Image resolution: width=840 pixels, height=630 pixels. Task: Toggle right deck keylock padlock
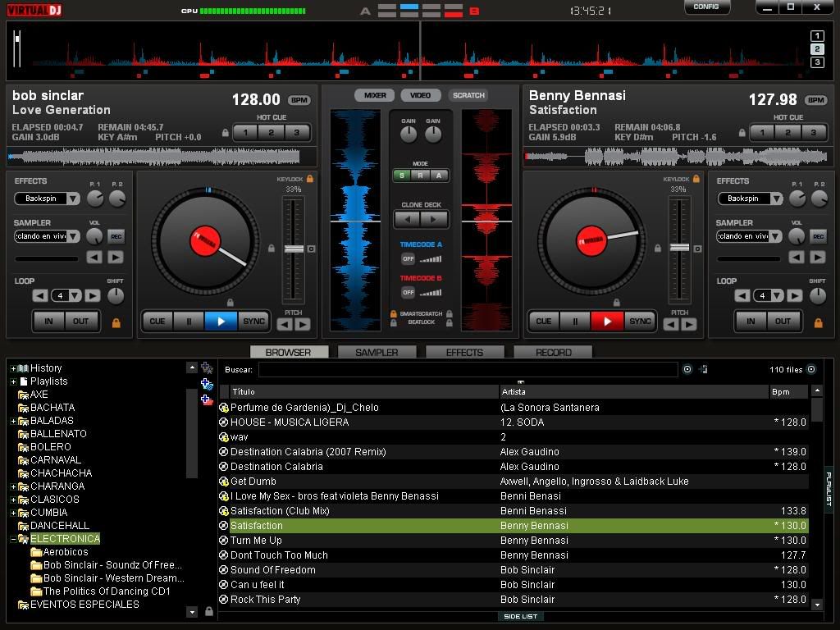[x=696, y=178]
